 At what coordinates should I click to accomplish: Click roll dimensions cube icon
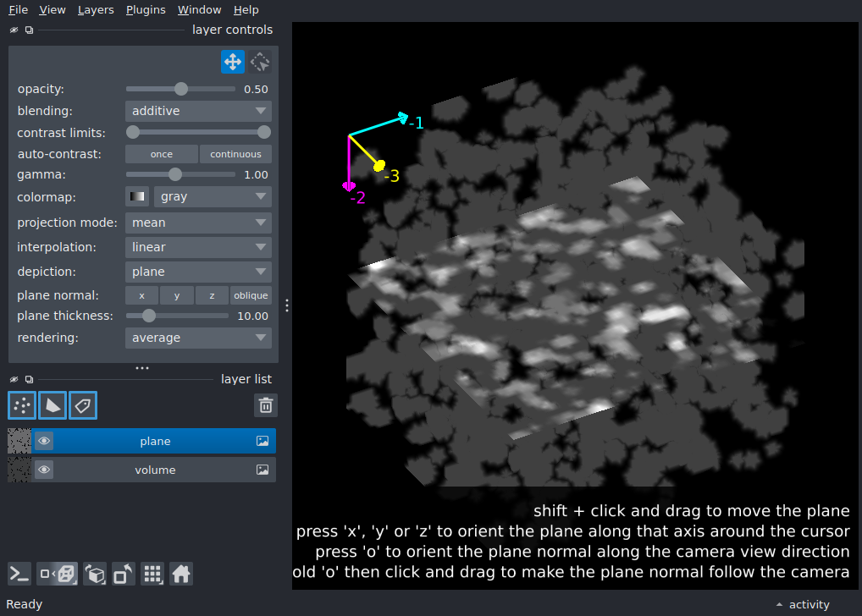click(x=95, y=575)
